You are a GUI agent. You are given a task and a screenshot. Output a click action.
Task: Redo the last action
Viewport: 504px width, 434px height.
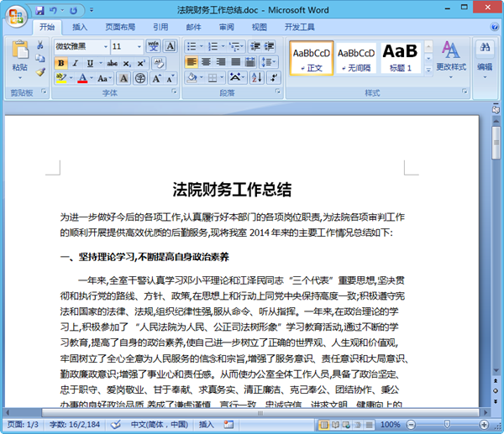(x=74, y=11)
